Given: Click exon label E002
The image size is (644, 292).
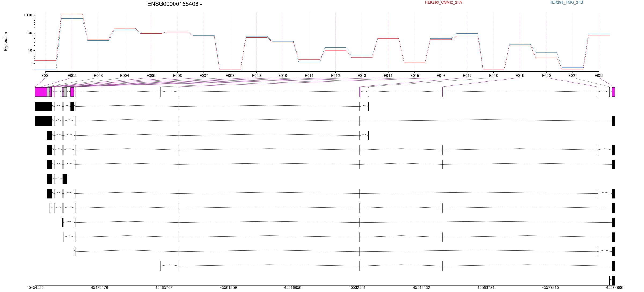Looking at the screenshot, I should click(x=72, y=76).
